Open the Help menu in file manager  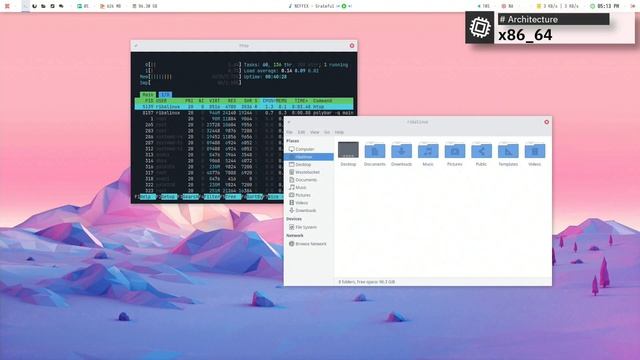[339, 132]
